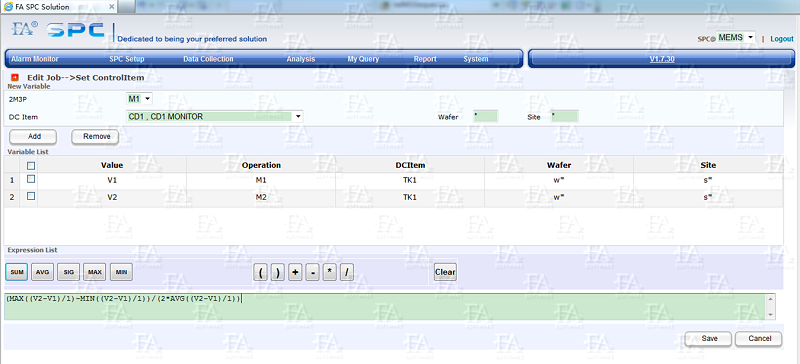Click the expression box scroll-down arrow
The width and height of the screenshot is (800, 364).
[771, 315]
